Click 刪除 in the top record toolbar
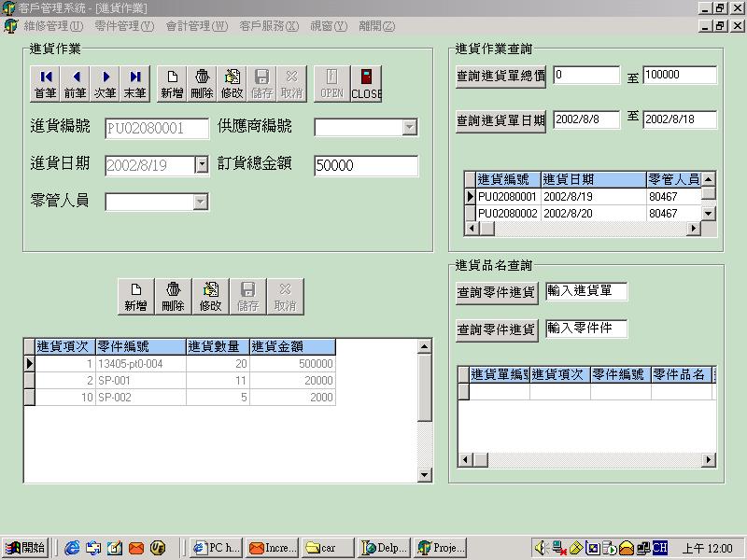The height and width of the screenshot is (560, 747). 202,84
